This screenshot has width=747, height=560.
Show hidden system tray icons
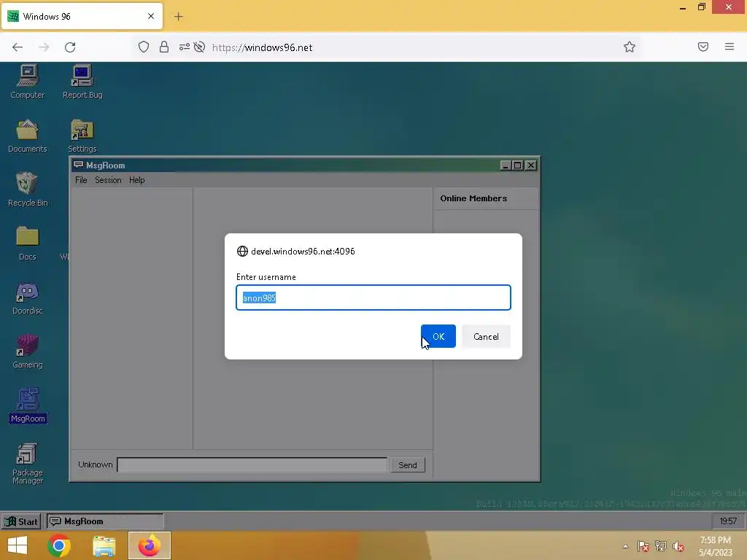click(625, 546)
